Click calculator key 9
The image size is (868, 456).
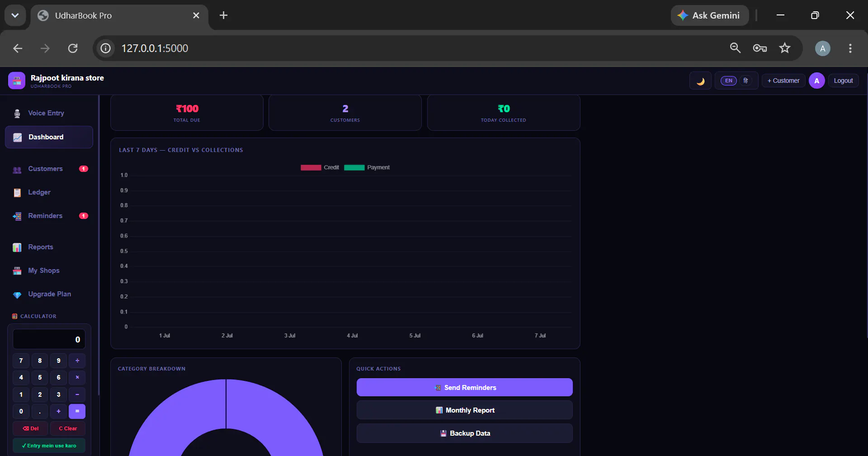point(58,361)
